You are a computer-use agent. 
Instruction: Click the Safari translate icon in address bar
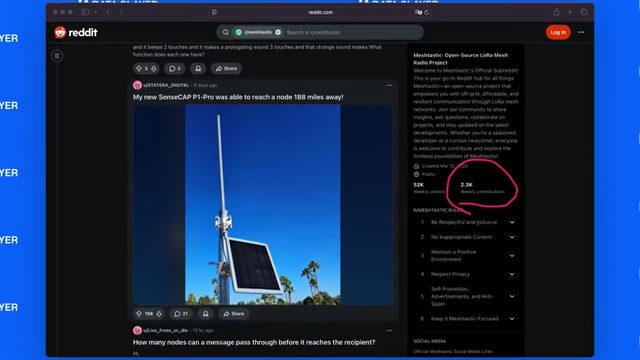(x=418, y=12)
